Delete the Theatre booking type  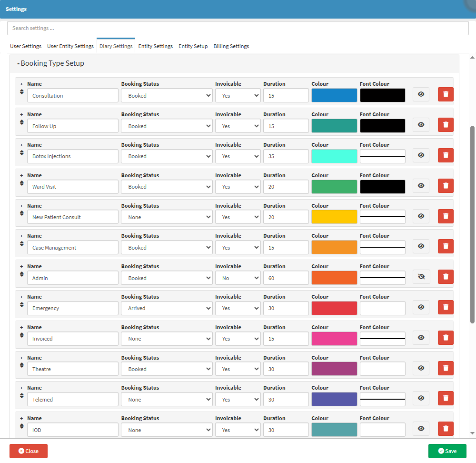(x=446, y=368)
